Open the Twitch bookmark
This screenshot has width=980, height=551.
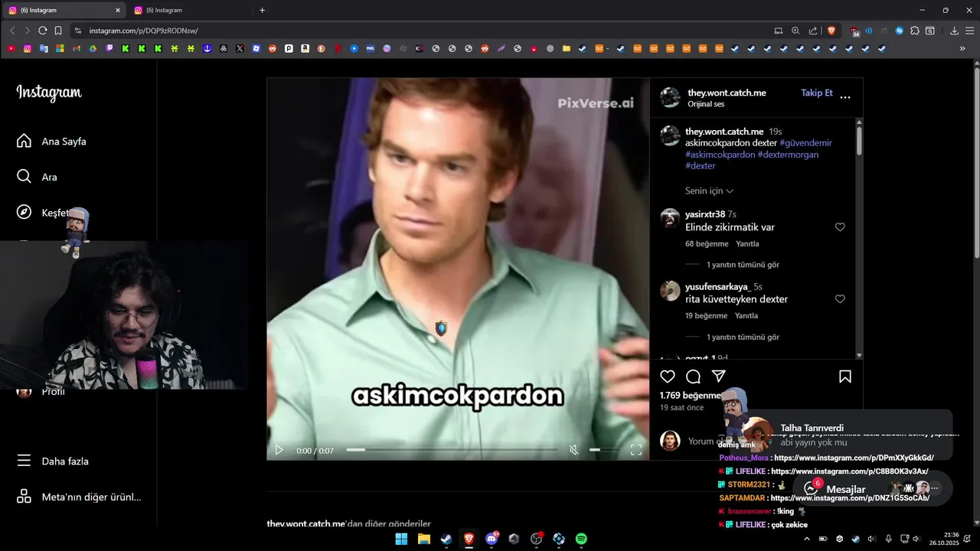click(109, 48)
